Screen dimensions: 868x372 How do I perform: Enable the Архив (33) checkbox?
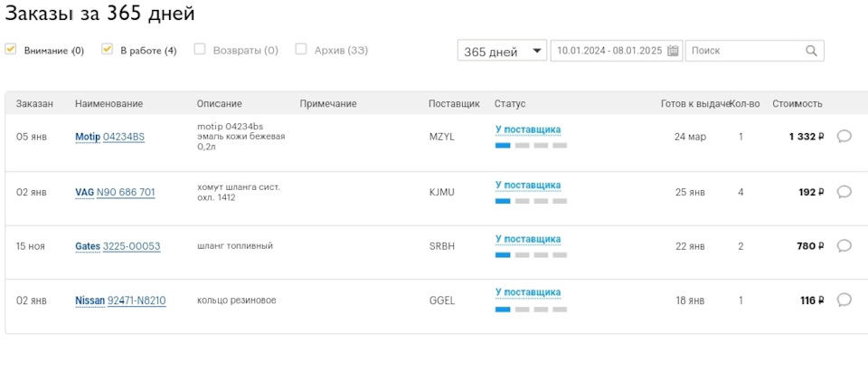tap(301, 50)
